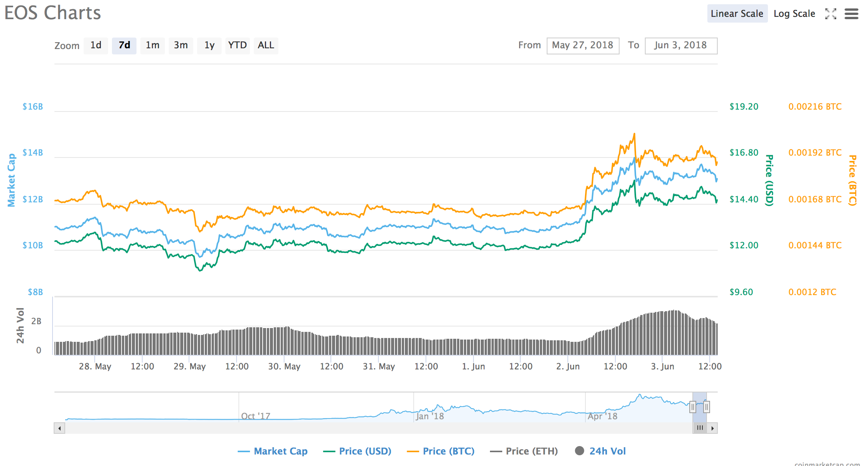Click the 0.0012 BTC axis label
Image resolution: width=868 pixels, height=466 pixels.
[x=812, y=292]
